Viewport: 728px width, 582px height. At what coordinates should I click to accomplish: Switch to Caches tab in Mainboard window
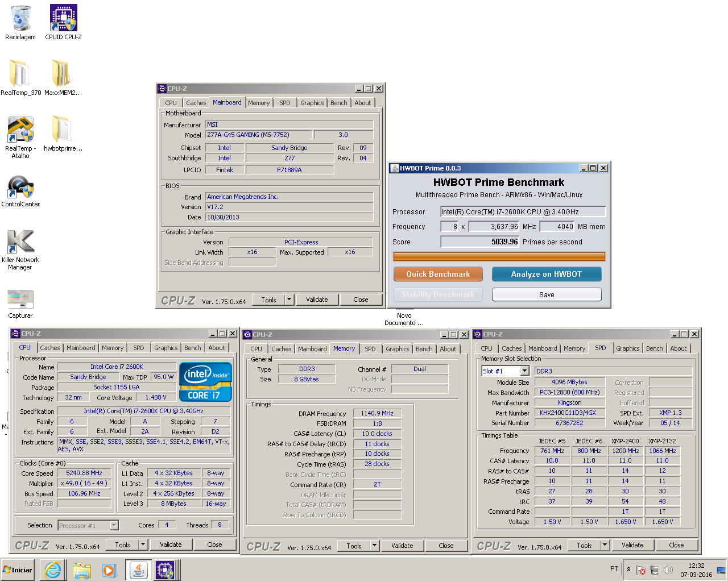point(196,103)
